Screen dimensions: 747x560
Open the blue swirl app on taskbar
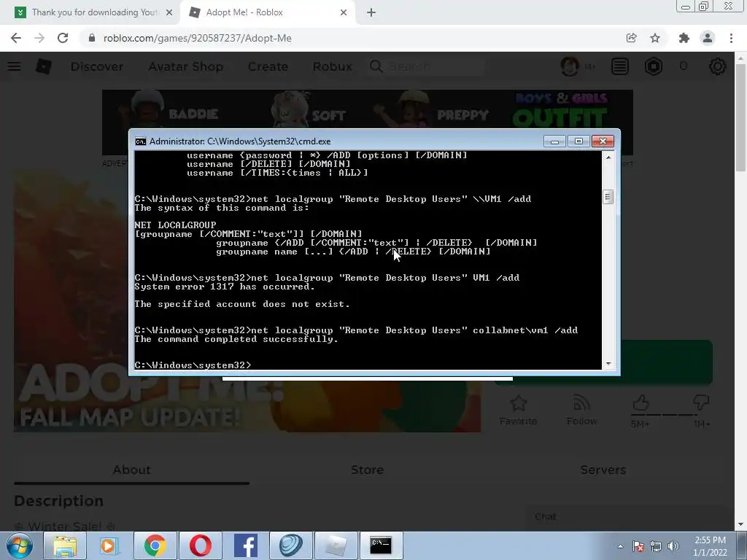tap(290, 545)
